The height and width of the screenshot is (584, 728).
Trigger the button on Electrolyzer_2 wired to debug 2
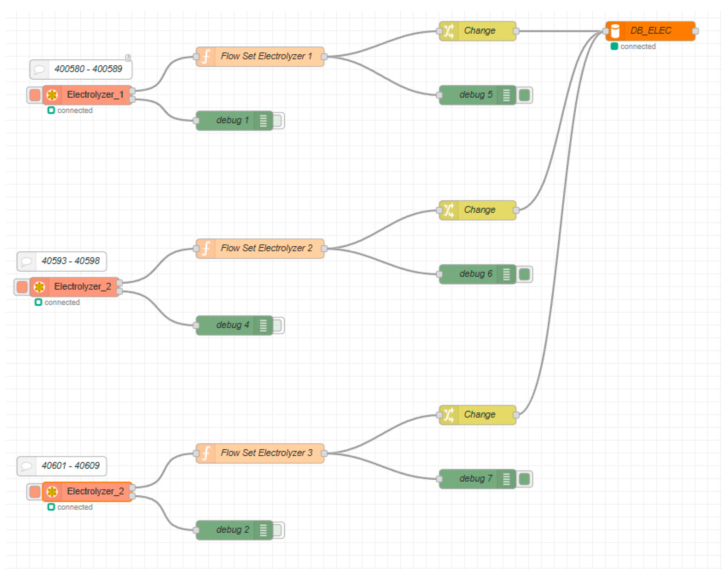(34, 492)
